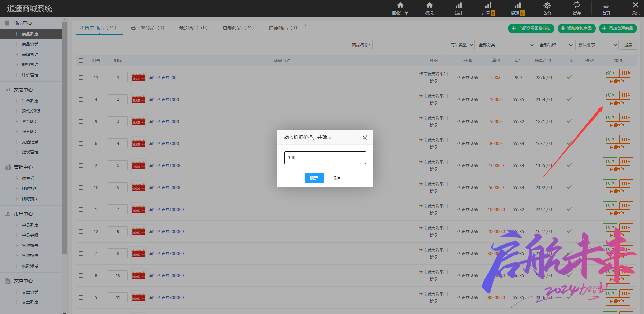
Task: Open the 默认排序 dropdown
Action: tap(597, 45)
